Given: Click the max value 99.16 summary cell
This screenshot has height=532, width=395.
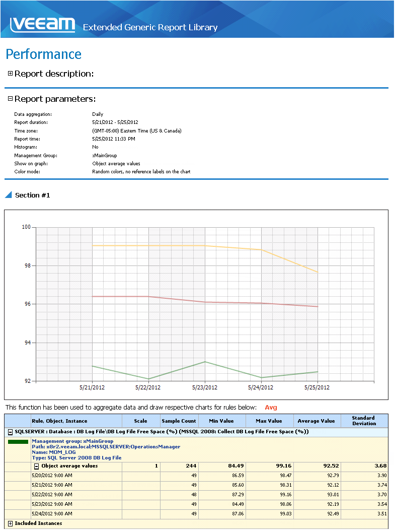Looking at the screenshot, I should 269,466.
